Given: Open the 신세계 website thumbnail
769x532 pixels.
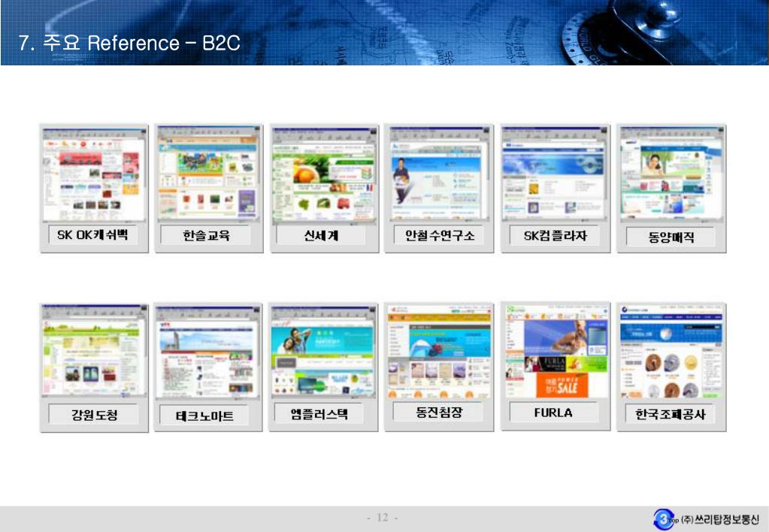Looking at the screenshot, I should 325,176.
